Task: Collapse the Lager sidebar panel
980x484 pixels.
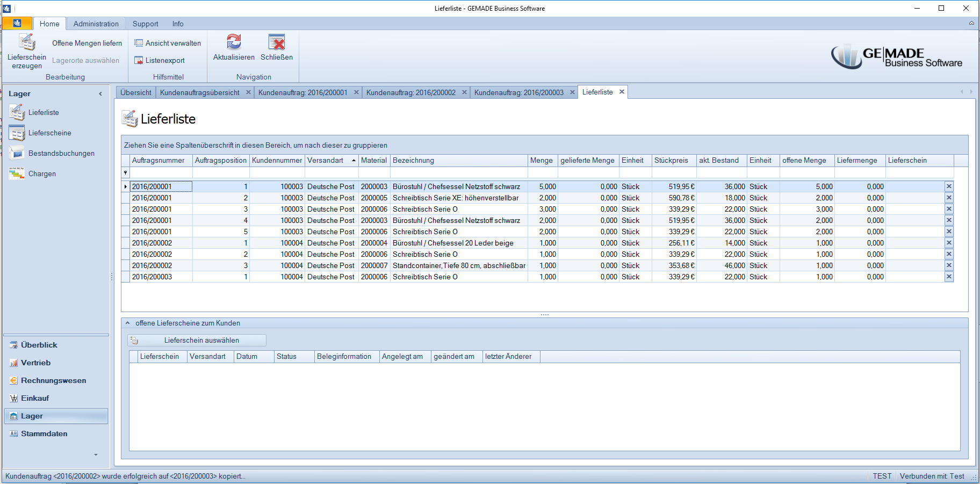Action: 100,93
